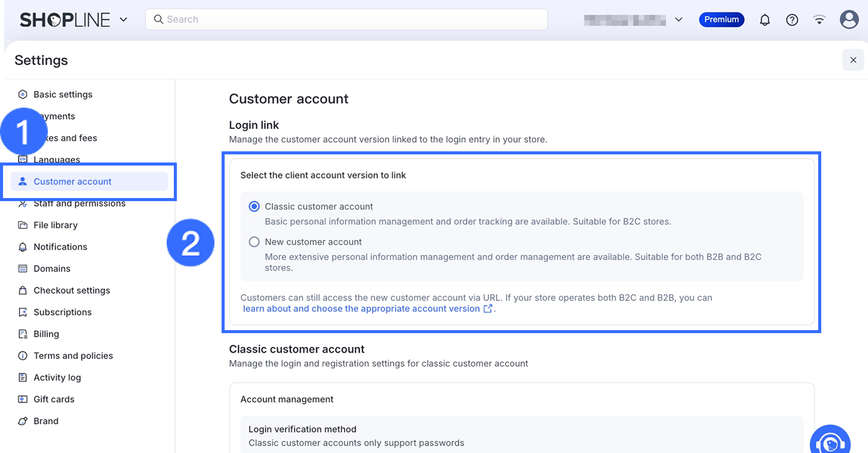This screenshot has width=868, height=453.
Task: Click the Basic settings hexagon icon
Action: click(x=23, y=94)
